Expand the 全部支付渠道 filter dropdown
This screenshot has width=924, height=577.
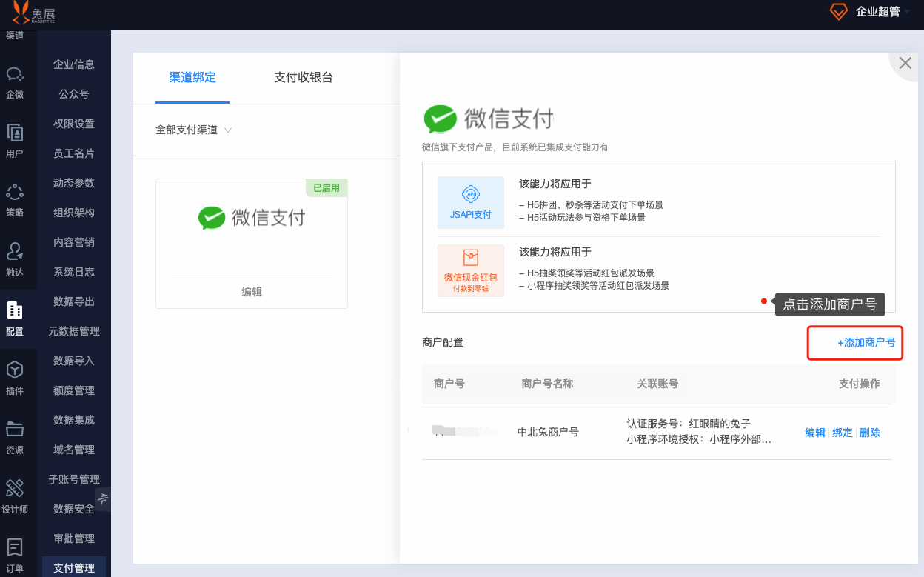click(x=194, y=130)
